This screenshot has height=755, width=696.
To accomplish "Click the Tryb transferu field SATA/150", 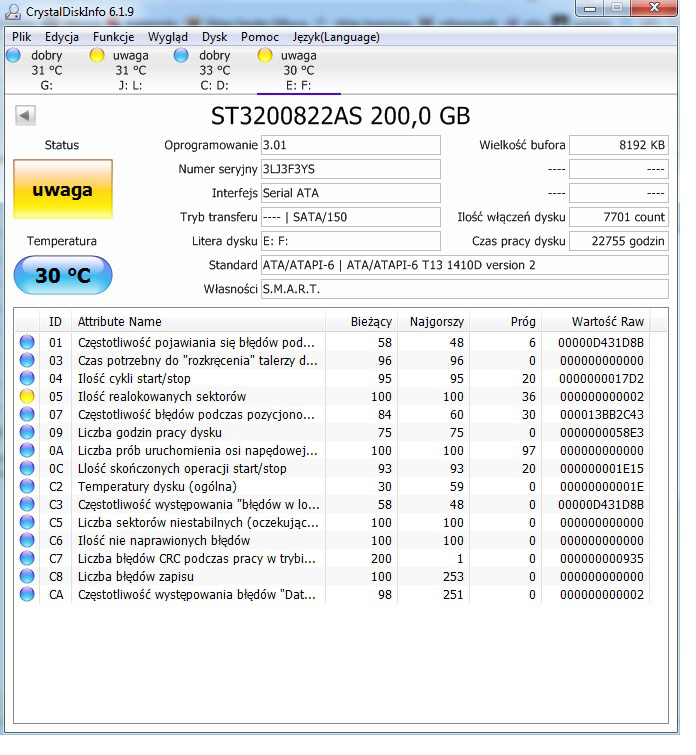I will pos(351,217).
